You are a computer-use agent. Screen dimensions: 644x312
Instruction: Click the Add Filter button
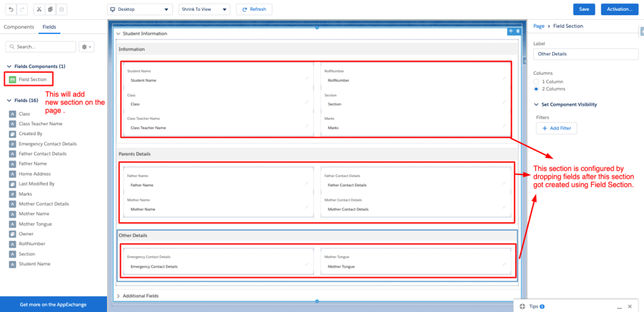coord(556,128)
